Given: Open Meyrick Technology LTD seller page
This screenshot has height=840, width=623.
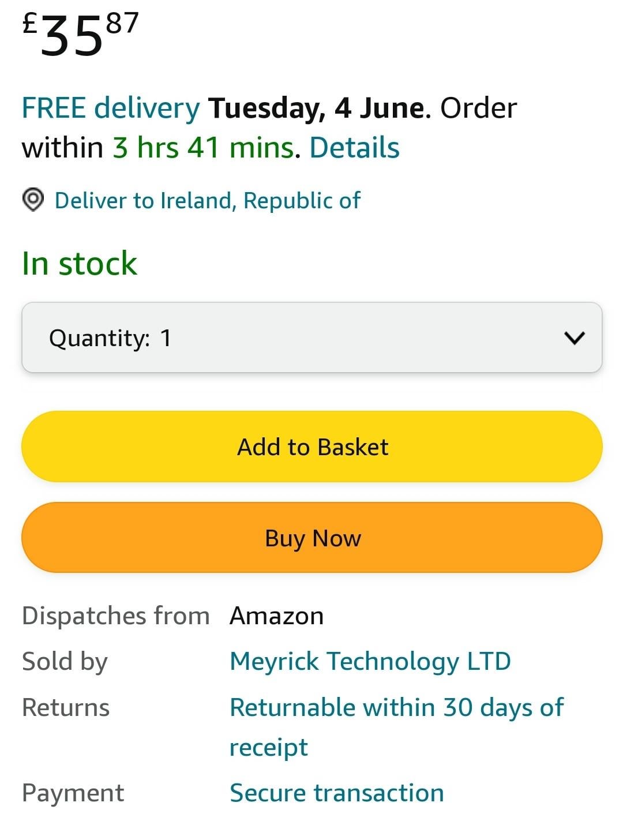Looking at the screenshot, I should point(370,661).
